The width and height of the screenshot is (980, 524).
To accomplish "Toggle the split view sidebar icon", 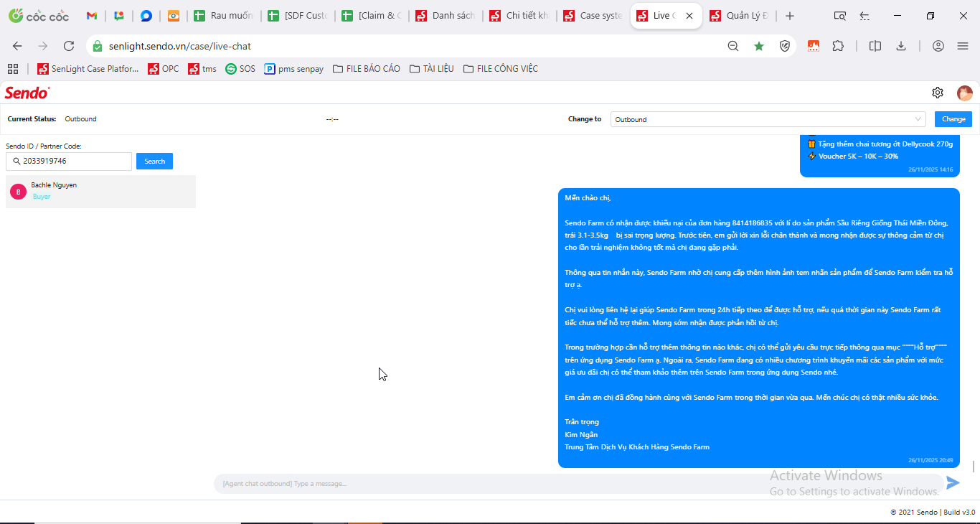I will (875, 46).
